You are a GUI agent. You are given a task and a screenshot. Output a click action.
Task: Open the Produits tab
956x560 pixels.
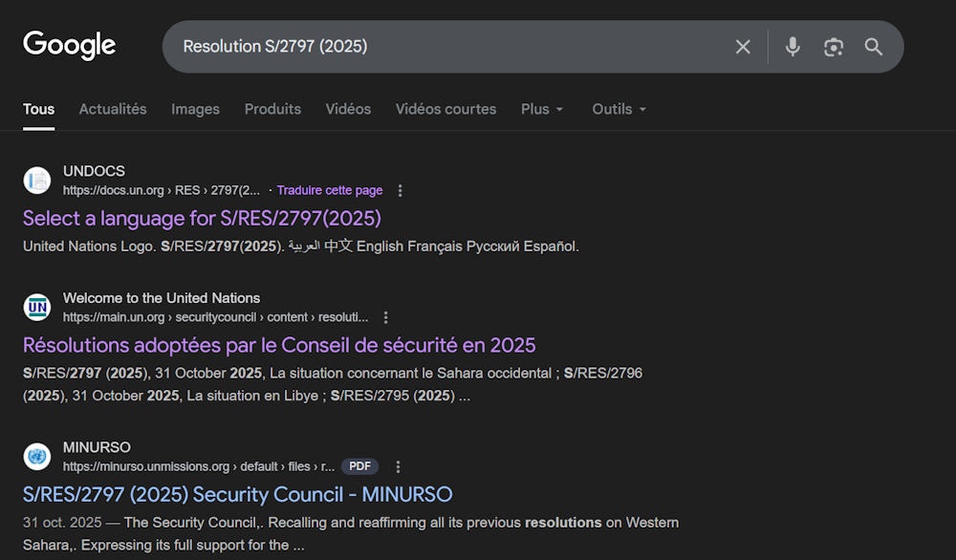point(272,109)
